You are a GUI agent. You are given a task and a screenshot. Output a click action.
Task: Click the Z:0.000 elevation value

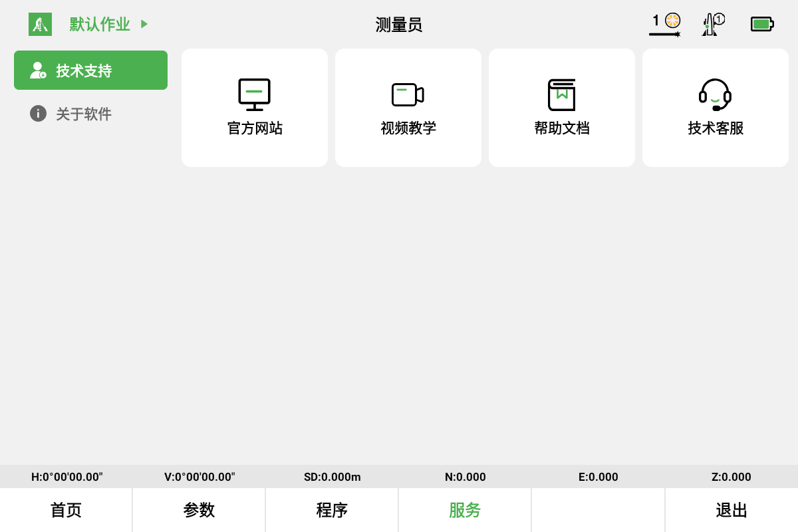click(731, 477)
